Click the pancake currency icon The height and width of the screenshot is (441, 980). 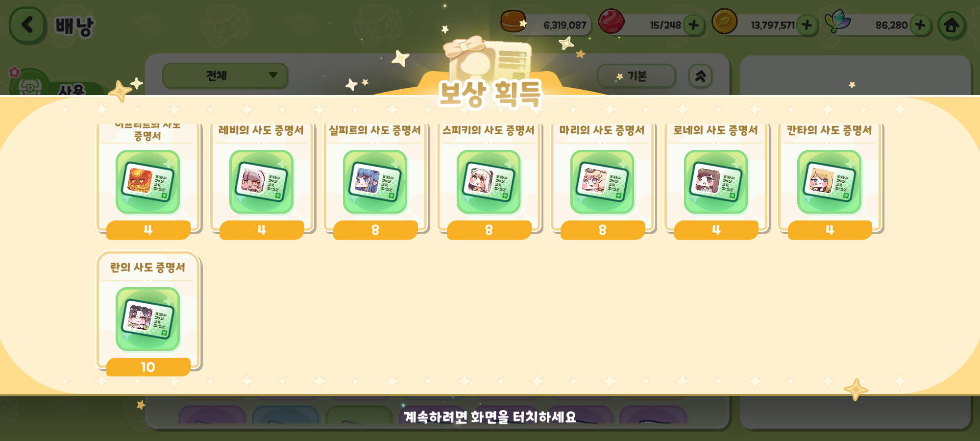(x=513, y=22)
